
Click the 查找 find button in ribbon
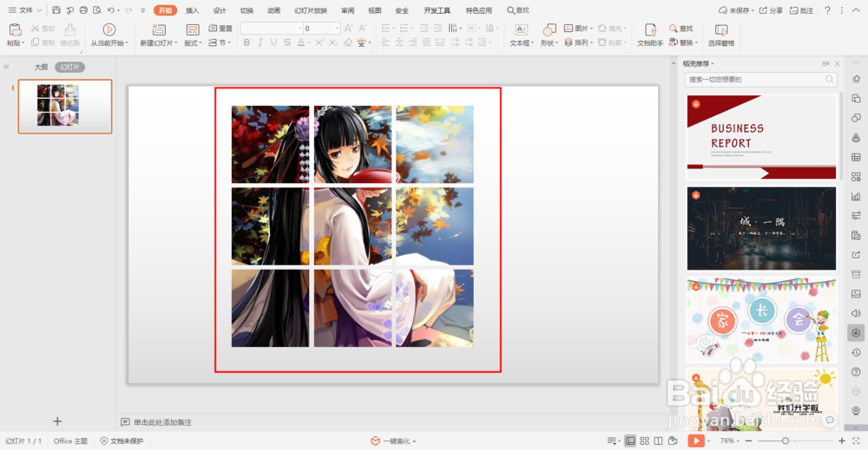coord(681,29)
